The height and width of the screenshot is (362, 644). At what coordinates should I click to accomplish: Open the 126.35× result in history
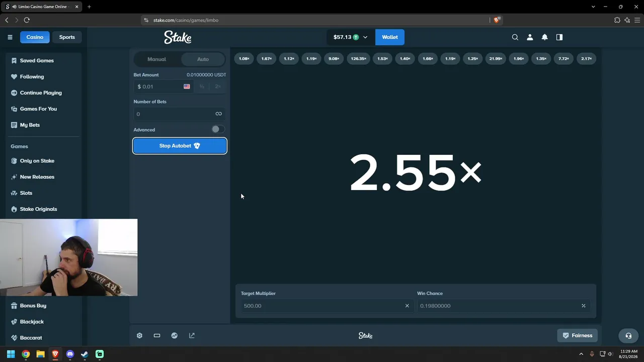(358, 59)
